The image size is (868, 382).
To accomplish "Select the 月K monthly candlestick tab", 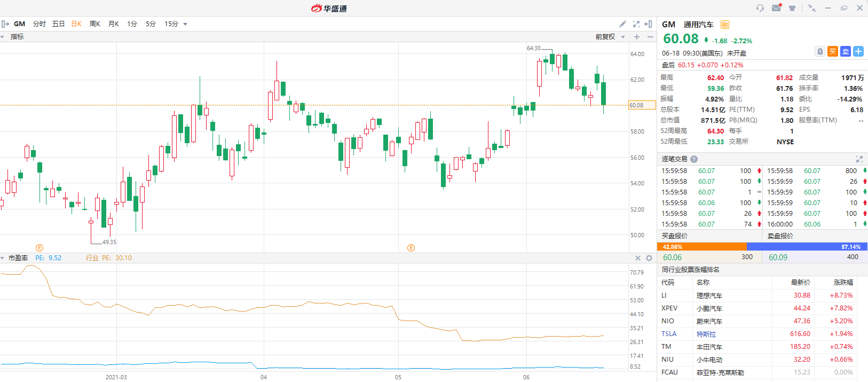I will pos(114,24).
